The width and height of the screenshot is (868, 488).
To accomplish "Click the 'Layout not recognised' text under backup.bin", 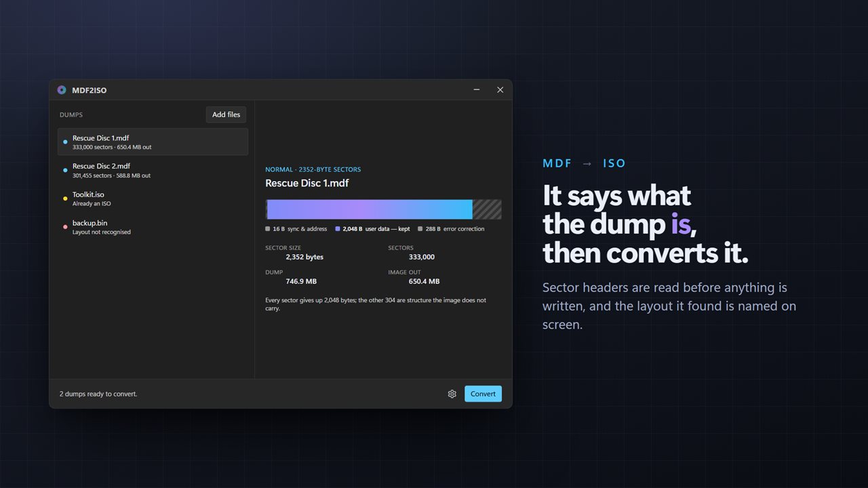I will pyautogui.click(x=102, y=232).
